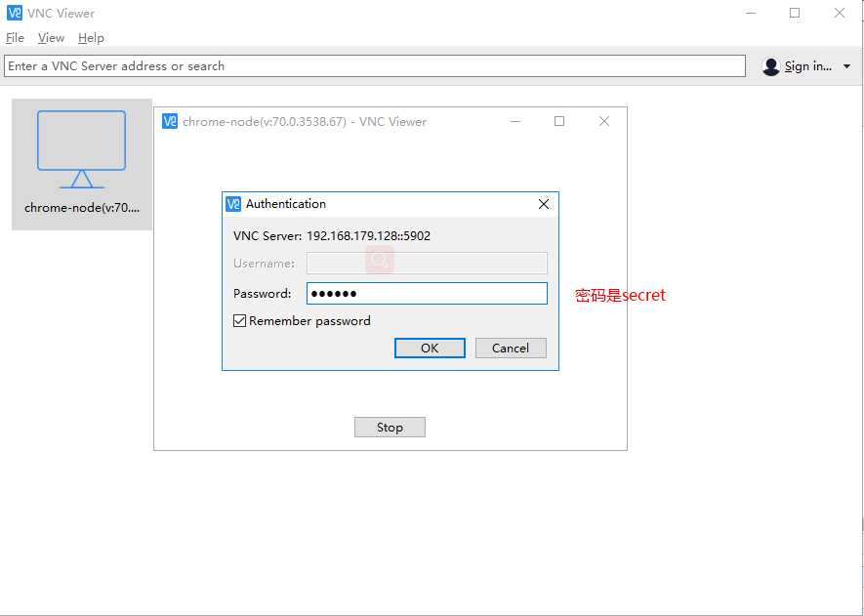
Task: Click Cancel in the Authentication dialog
Action: click(x=511, y=349)
